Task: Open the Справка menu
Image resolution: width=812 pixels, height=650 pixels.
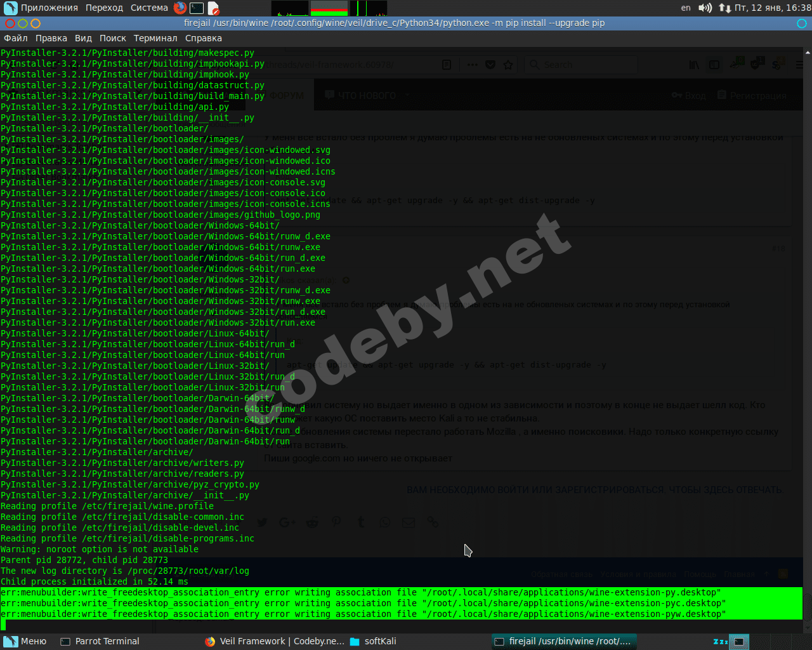Action: (204, 38)
